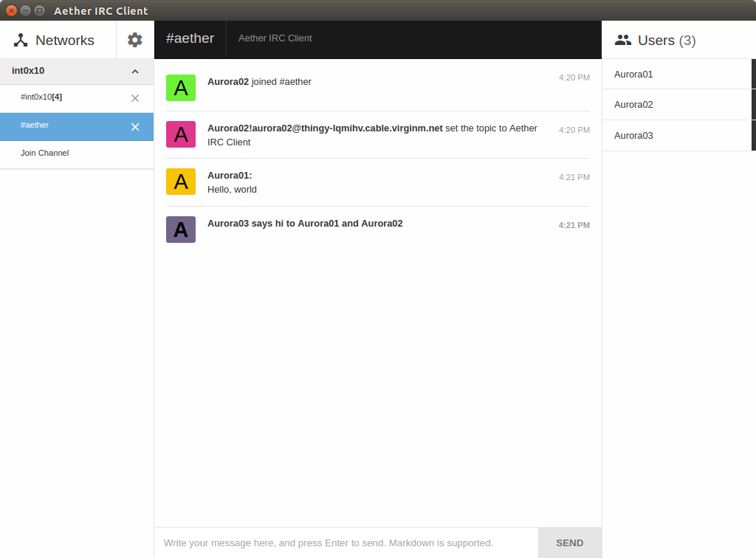Click Aurora01's scrollbar in the users list
Viewport: 756px width, 558px height.
(752, 74)
